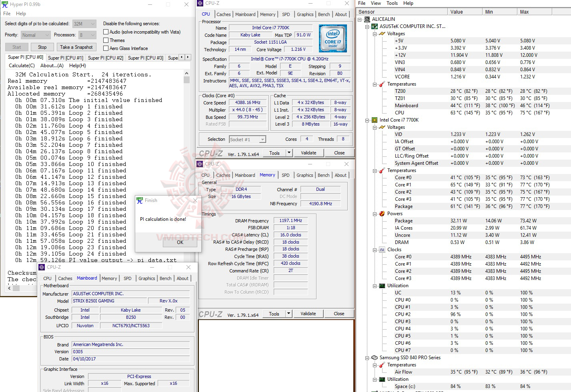This screenshot has height=392, width=571.
Task: Open the SPD tab in the CPU-Z Memory window
Action: coord(286,175)
